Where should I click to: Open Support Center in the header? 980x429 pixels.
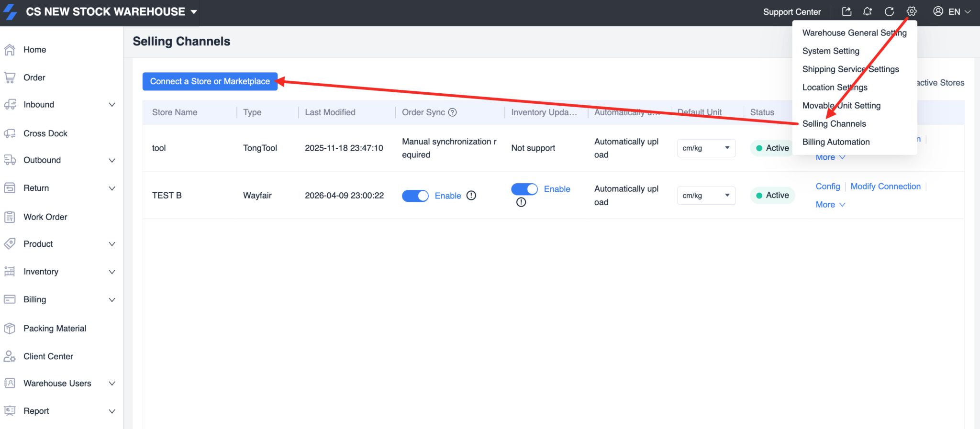pyautogui.click(x=791, y=12)
